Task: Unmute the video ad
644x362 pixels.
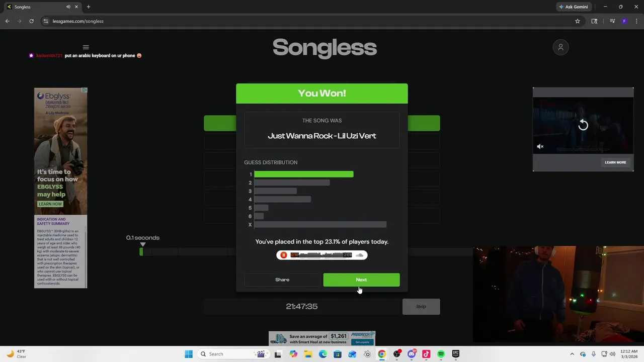Action: click(540, 147)
